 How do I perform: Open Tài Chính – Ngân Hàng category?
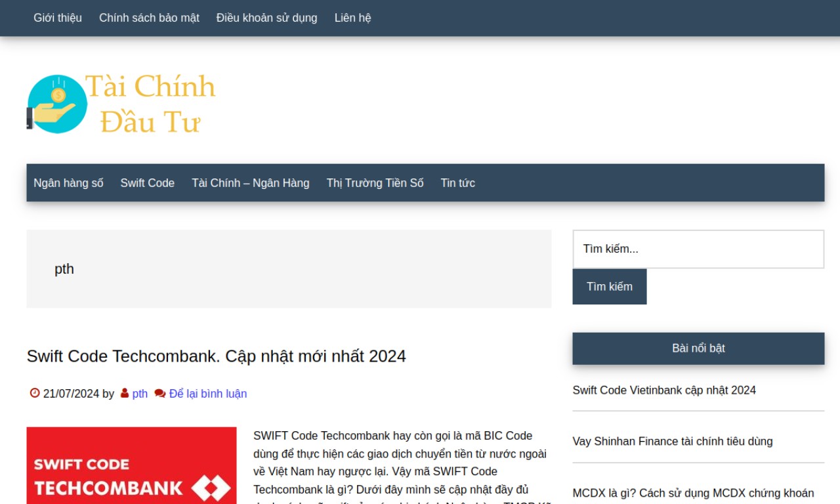pyautogui.click(x=251, y=183)
